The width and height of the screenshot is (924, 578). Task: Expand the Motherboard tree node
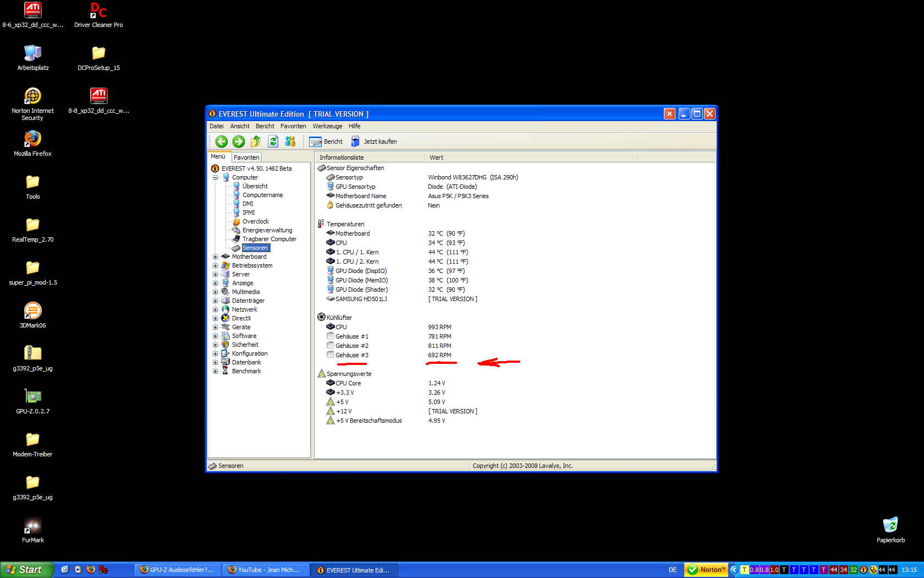point(216,257)
